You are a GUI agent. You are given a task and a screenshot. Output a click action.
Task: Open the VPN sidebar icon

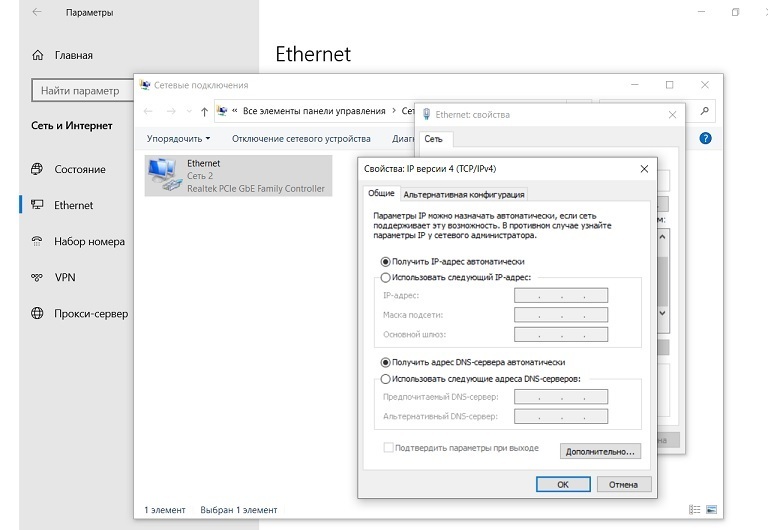coord(38,277)
